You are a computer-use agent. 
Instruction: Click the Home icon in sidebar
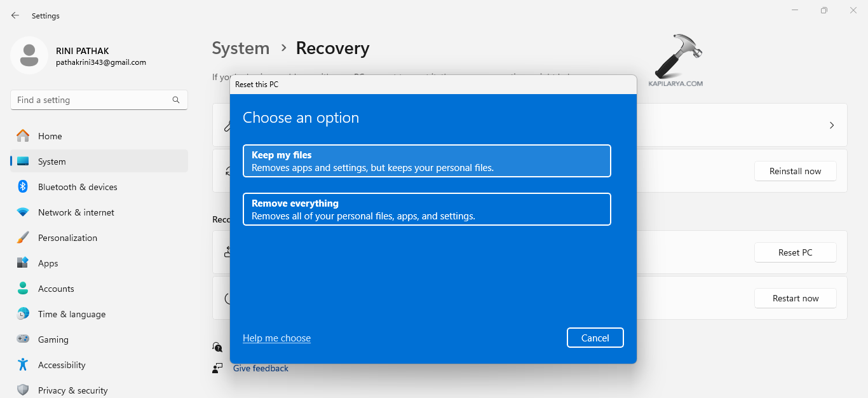[x=23, y=136]
